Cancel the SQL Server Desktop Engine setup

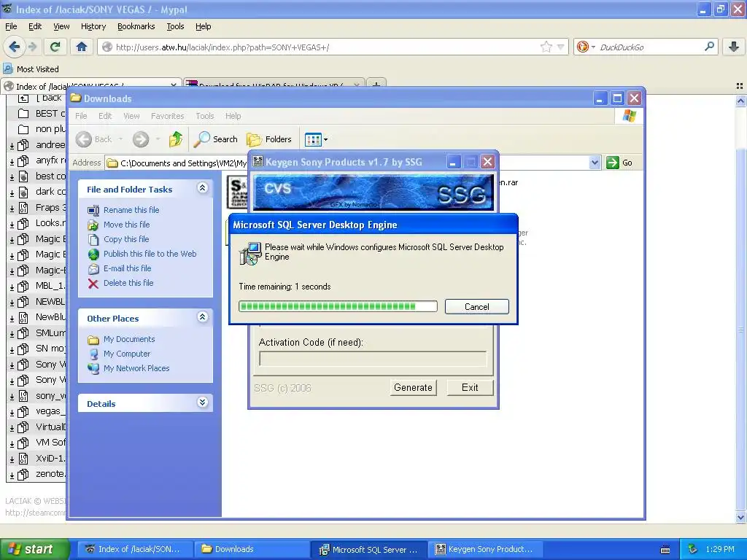point(477,307)
